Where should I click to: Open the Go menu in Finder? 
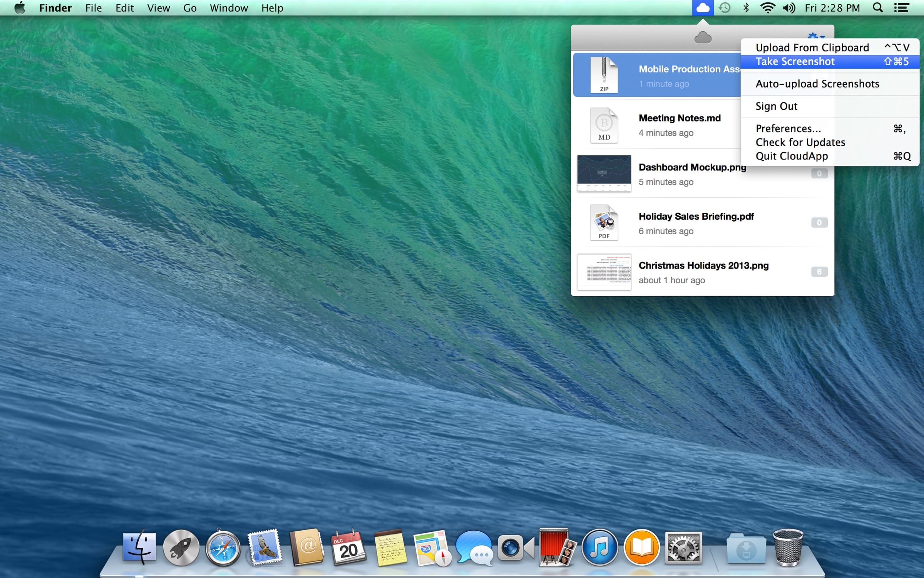pyautogui.click(x=190, y=8)
